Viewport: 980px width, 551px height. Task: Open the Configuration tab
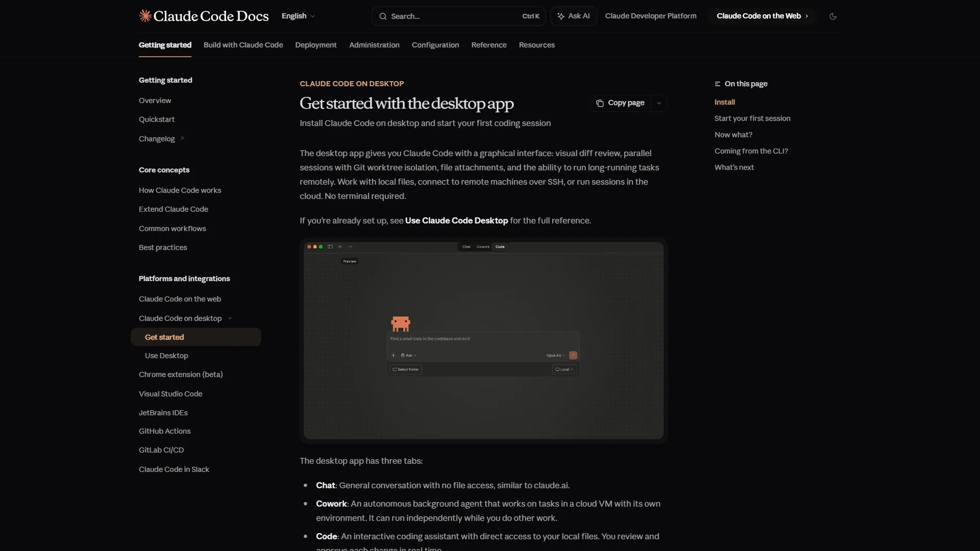(435, 45)
